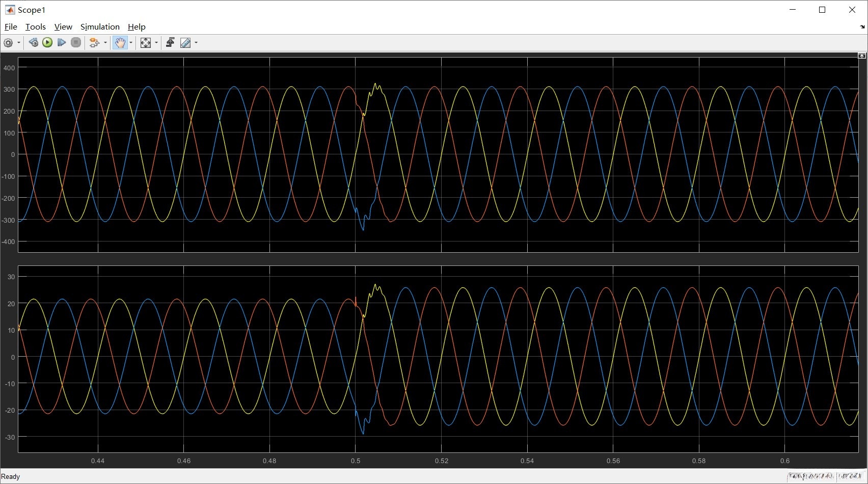Minimize the Scope1 window
This screenshot has width=868, height=484.
click(x=793, y=10)
